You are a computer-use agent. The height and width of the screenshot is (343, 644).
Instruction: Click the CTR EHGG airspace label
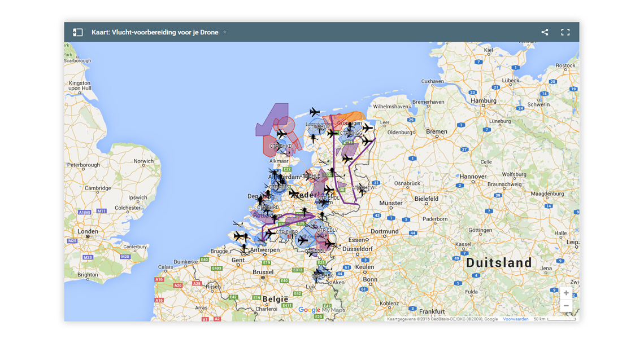[351, 134]
